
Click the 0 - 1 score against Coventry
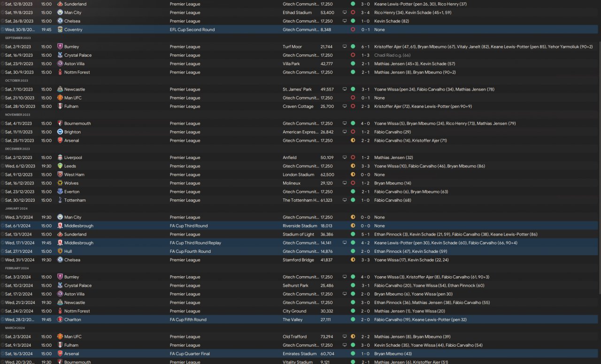(x=365, y=30)
